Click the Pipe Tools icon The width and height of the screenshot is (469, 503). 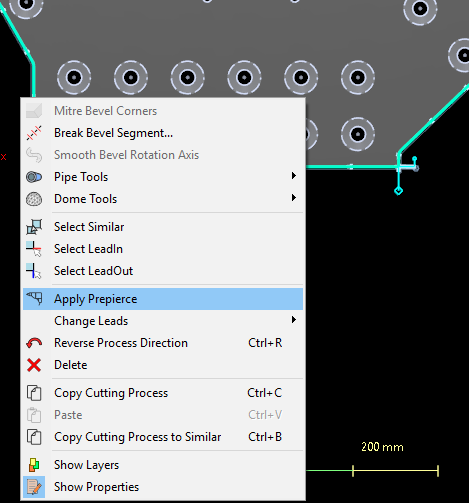[34, 177]
